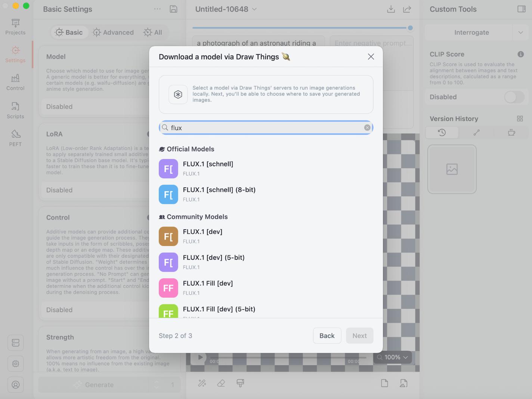Select the paint roller tool below canvas
This screenshot has height=399, width=532.
click(240, 383)
